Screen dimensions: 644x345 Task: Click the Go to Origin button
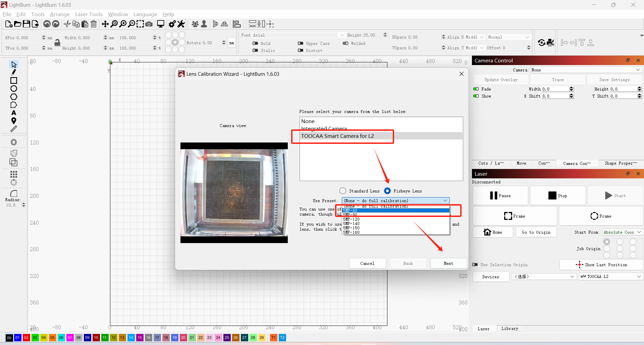[536, 232]
